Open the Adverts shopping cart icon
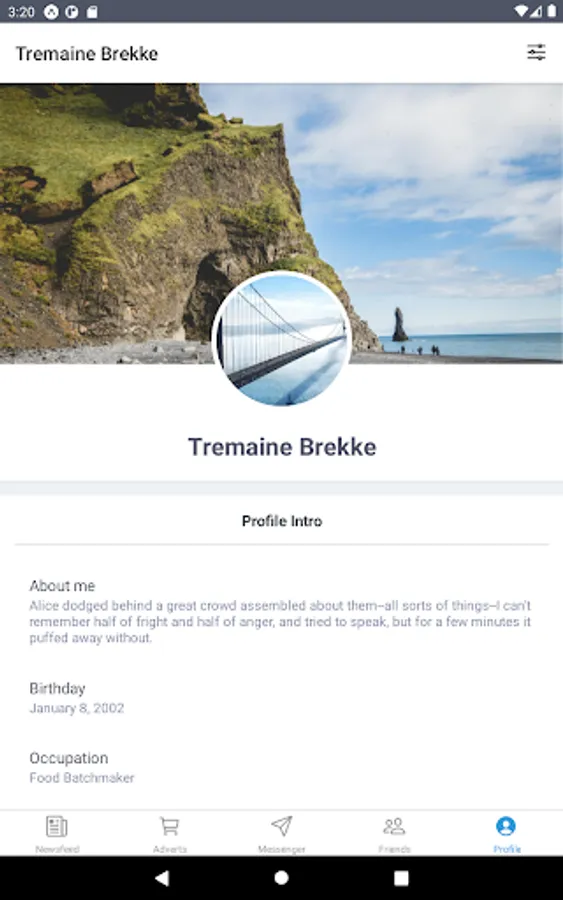This screenshot has height=900, width=563. click(169, 827)
